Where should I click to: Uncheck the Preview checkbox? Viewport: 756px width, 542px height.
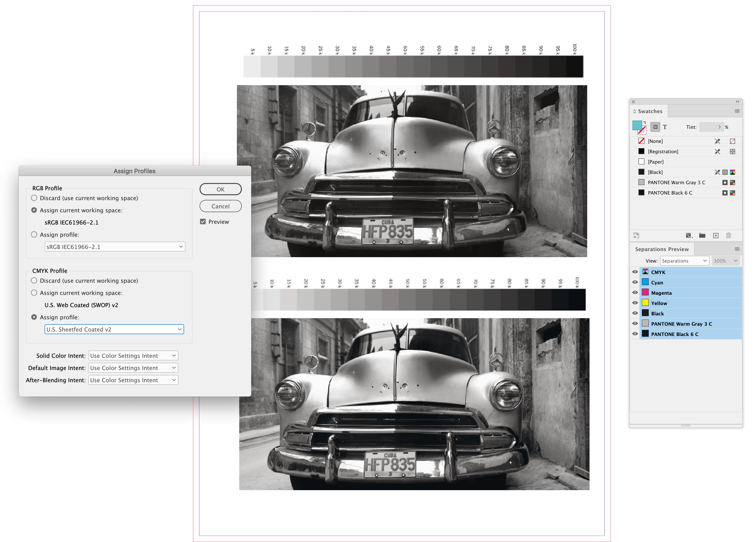[x=203, y=221]
